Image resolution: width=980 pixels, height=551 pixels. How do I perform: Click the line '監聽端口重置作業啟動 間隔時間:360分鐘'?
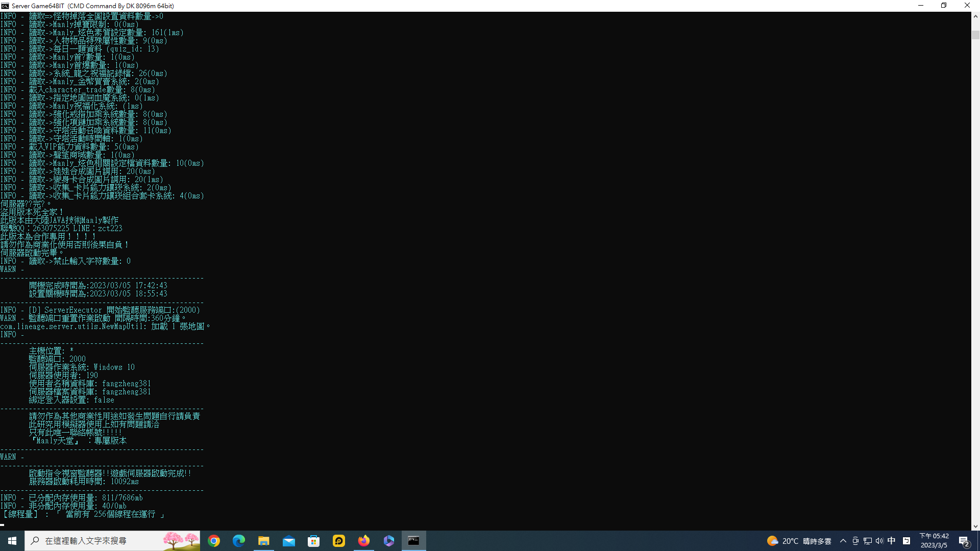(x=107, y=318)
